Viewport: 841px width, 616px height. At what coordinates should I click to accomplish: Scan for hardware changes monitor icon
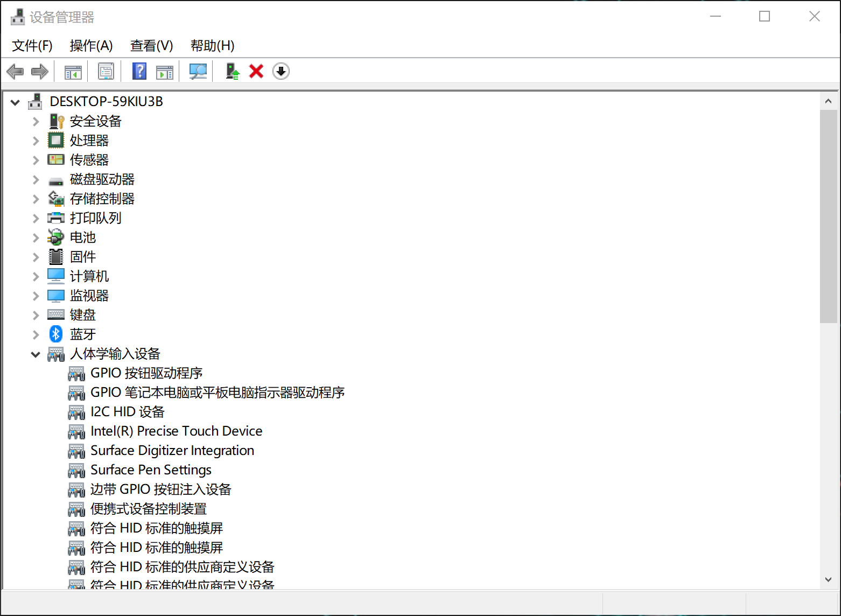(198, 71)
